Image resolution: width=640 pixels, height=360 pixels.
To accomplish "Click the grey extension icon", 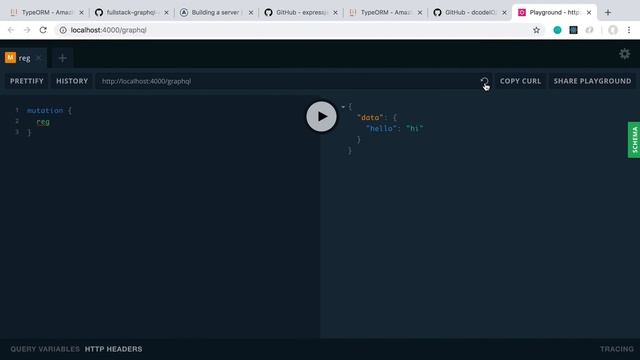I will tap(589, 30).
